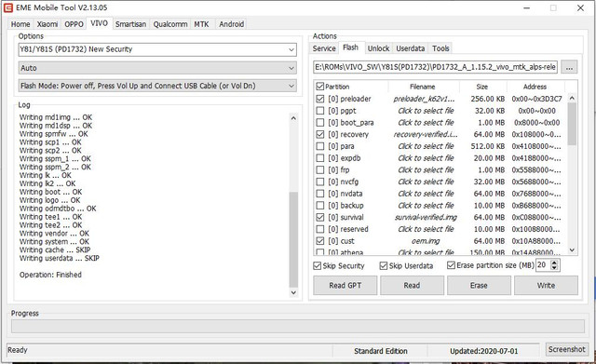Check the expdb partition checkbox
The image size is (596, 364).
(320, 158)
